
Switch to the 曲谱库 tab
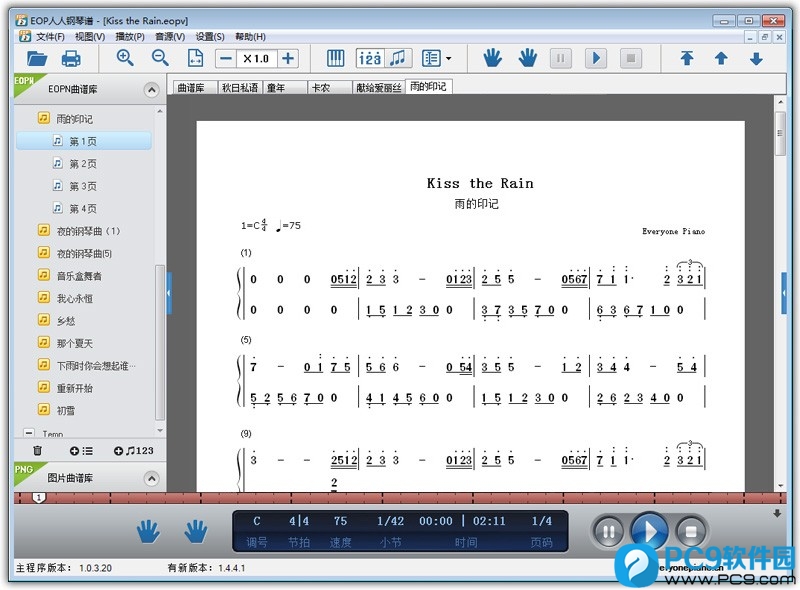[195, 88]
